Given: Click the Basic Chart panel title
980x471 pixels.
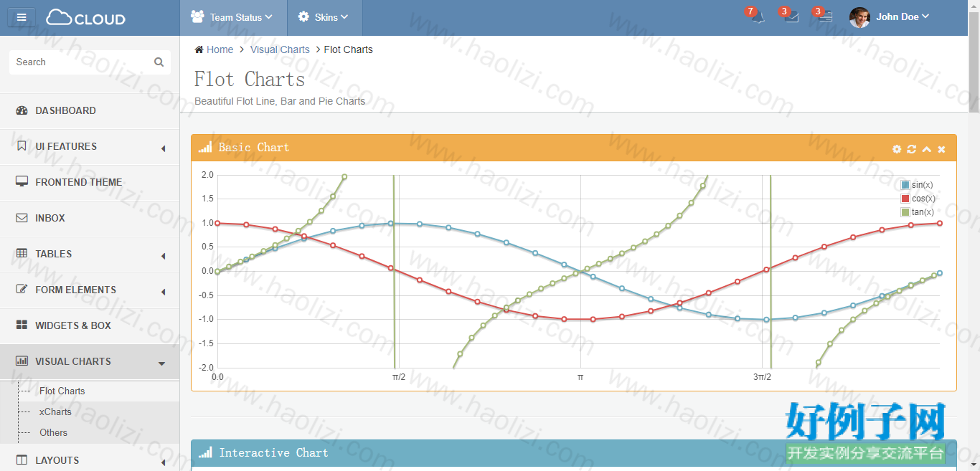Looking at the screenshot, I should pos(253,148).
